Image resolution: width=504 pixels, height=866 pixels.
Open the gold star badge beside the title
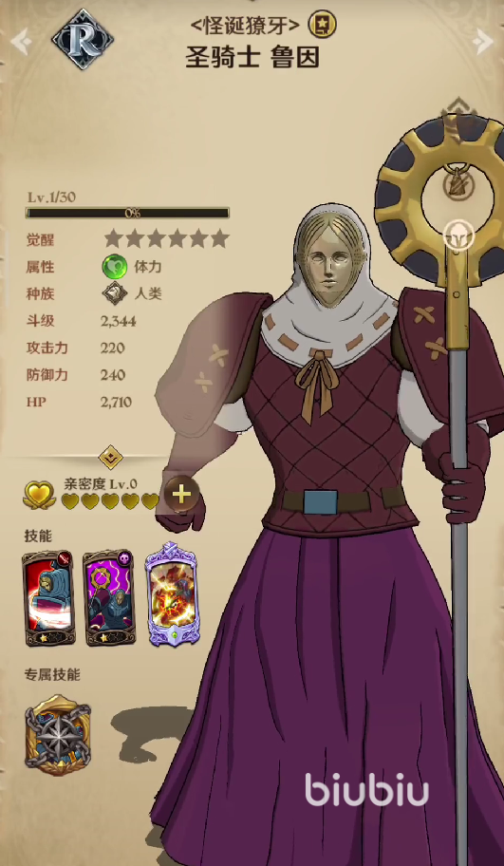pos(322,25)
